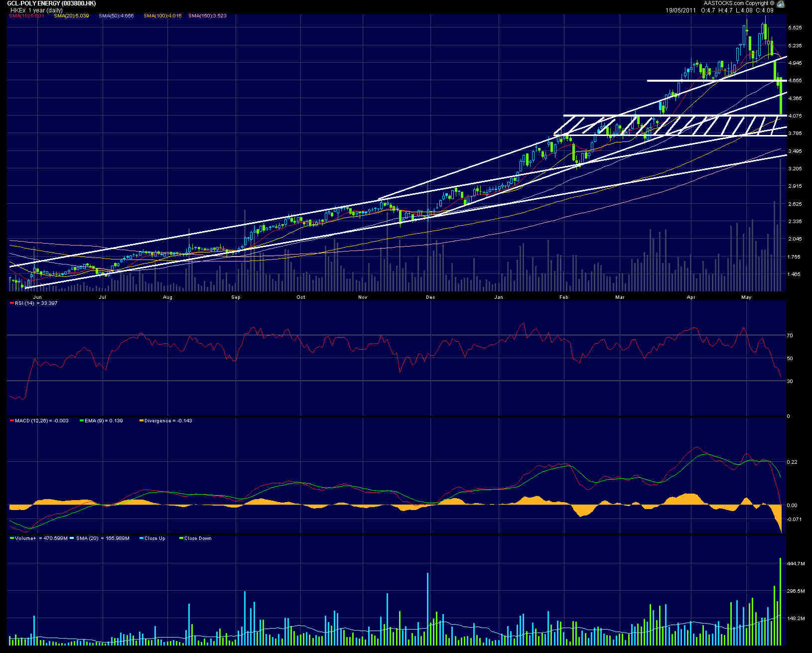Click the 4.655 price axis label
Viewport: 812px width, 653px height.
click(x=795, y=81)
